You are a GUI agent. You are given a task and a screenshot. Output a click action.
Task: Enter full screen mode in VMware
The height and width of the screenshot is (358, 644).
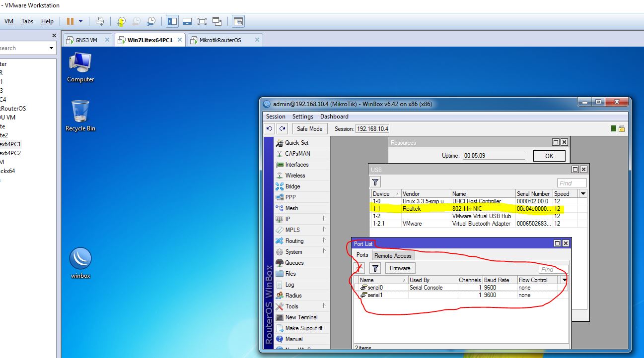(x=202, y=21)
